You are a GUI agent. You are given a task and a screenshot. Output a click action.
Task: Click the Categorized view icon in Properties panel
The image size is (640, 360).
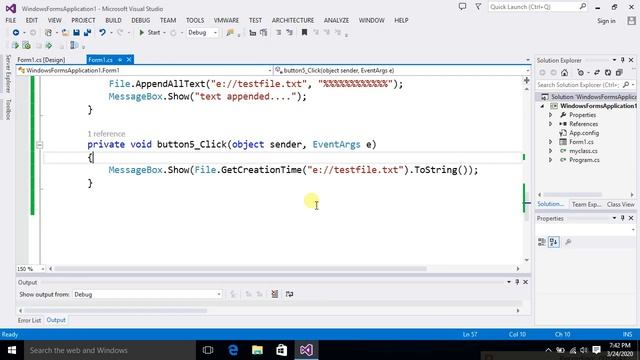click(542, 242)
